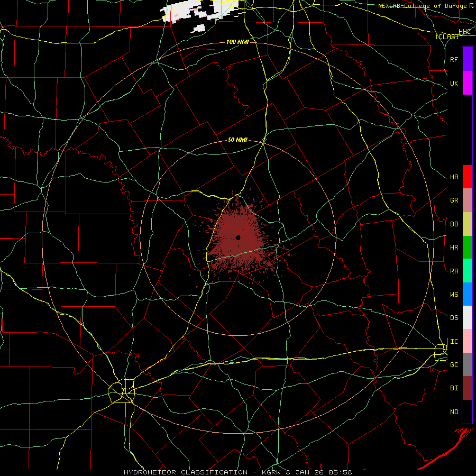Click the HYDROMETEOR CLASSIFICATION title text
The width and height of the screenshot is (476, 476).
[186, 472]
